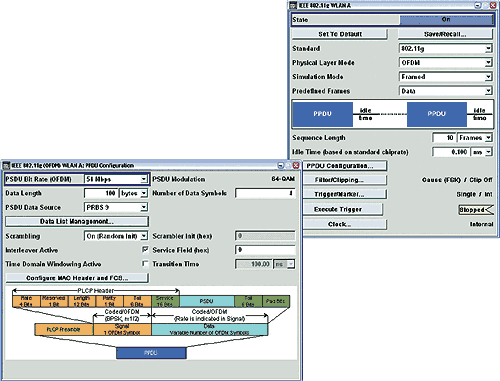The height and width of the screenshot is (381, 500).
Task: Enable Time Domain Windowing Active checkbox
Action: pos(145,264)
